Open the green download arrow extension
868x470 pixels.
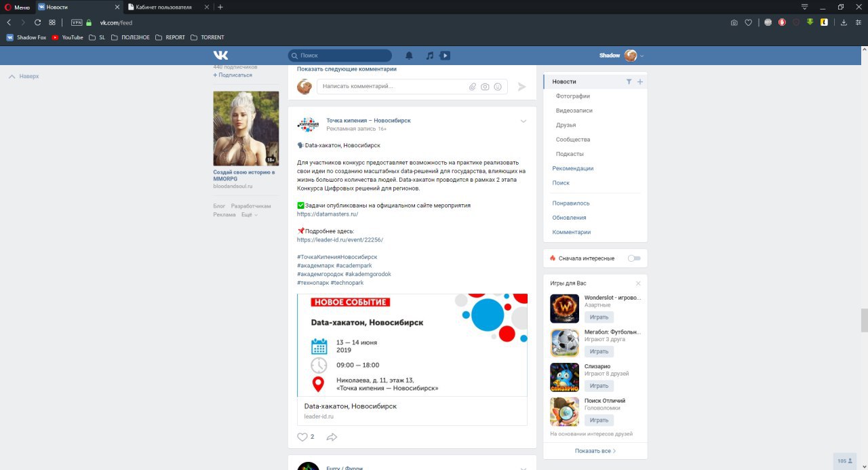[x=810, y=22]
